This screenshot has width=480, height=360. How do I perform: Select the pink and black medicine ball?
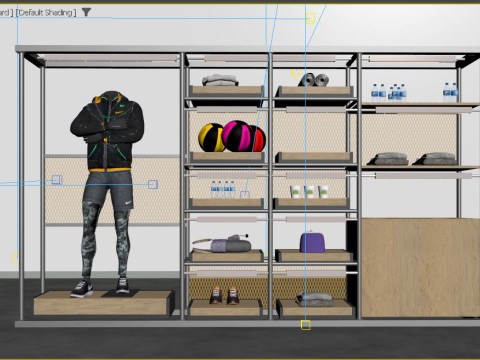[x=237, y=136]
